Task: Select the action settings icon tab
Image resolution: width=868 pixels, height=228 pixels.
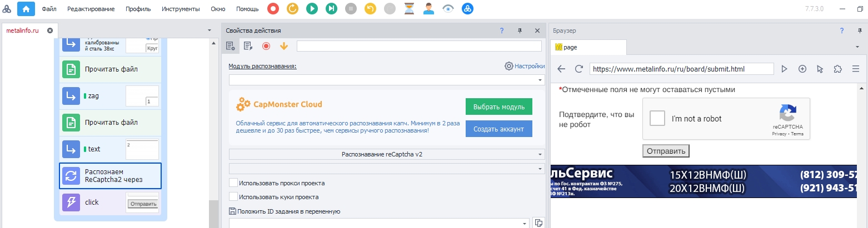Action: click(231, 46)
